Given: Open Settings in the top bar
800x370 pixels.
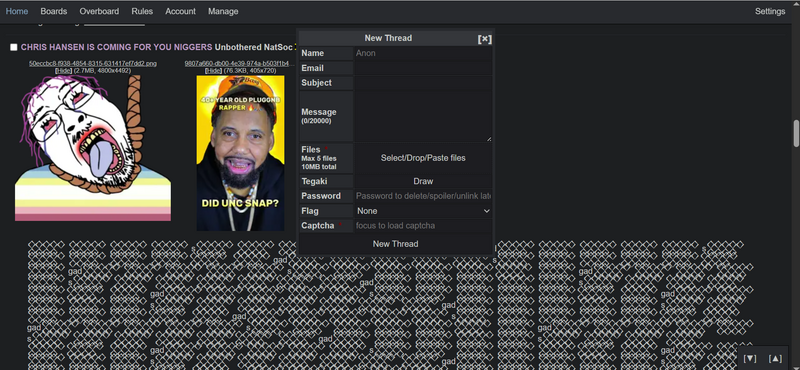Looking at the screenshot, I should pyautogui.click(x=770, y=11).
